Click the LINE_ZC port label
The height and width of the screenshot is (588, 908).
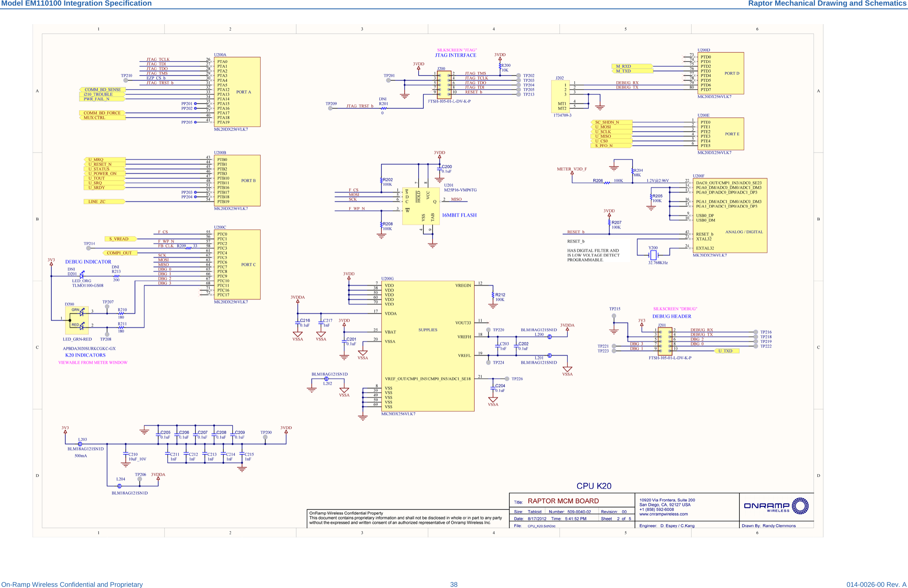click(x=105, y=201)
